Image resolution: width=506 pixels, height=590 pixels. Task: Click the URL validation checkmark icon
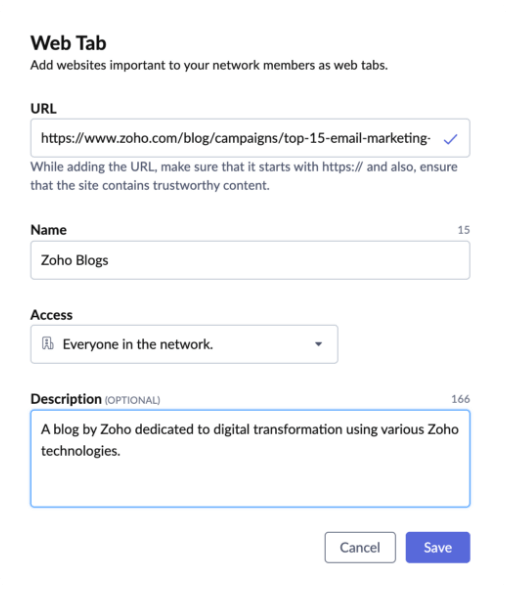450,139
